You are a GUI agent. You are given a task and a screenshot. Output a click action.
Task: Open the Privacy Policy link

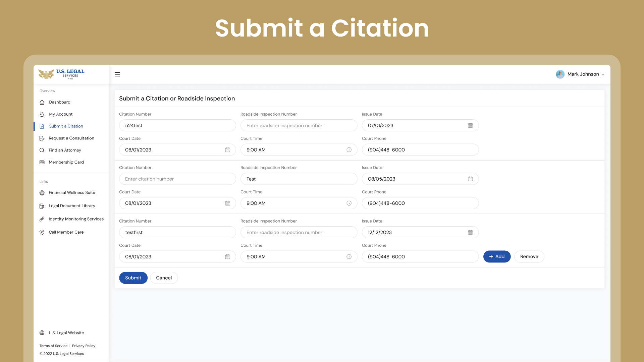84,346
